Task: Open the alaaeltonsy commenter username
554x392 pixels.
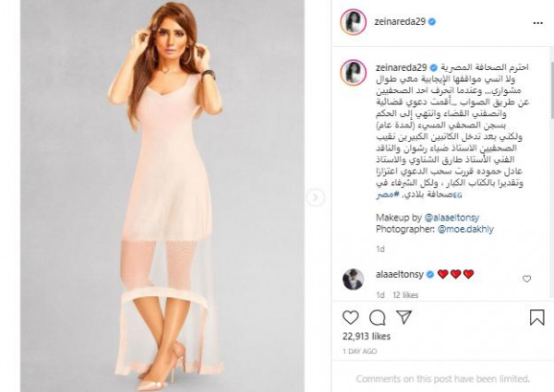Action: tap(400, 274)
